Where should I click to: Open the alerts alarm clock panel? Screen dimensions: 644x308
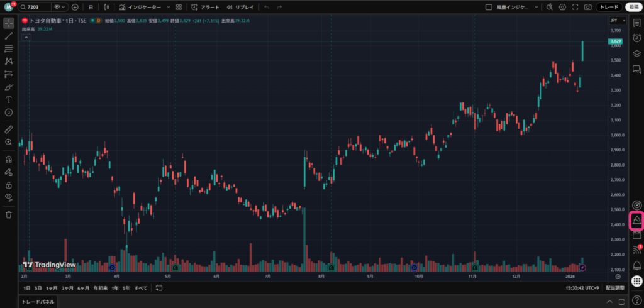pos(636,38)
